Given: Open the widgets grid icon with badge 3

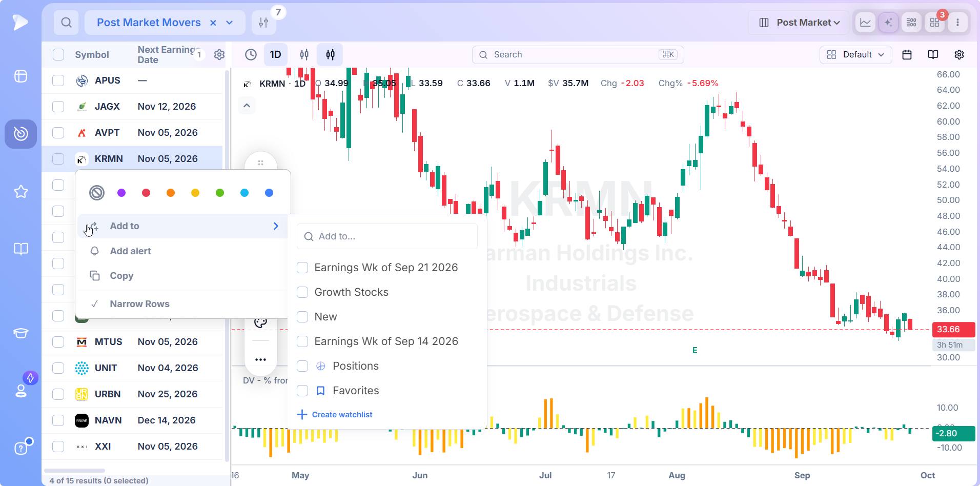Looking at the screenshot, I should coord(935,23).
